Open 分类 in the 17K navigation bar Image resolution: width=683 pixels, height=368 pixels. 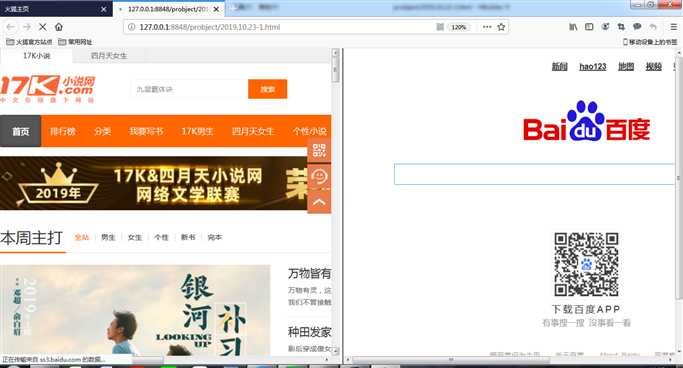coord(102,131)
